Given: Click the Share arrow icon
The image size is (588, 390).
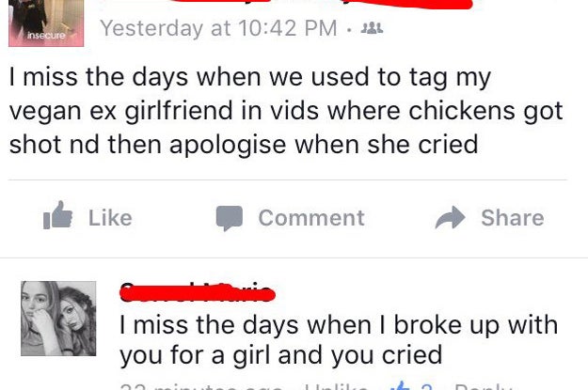Looking at the screenshot, I should tap(450, 217).
